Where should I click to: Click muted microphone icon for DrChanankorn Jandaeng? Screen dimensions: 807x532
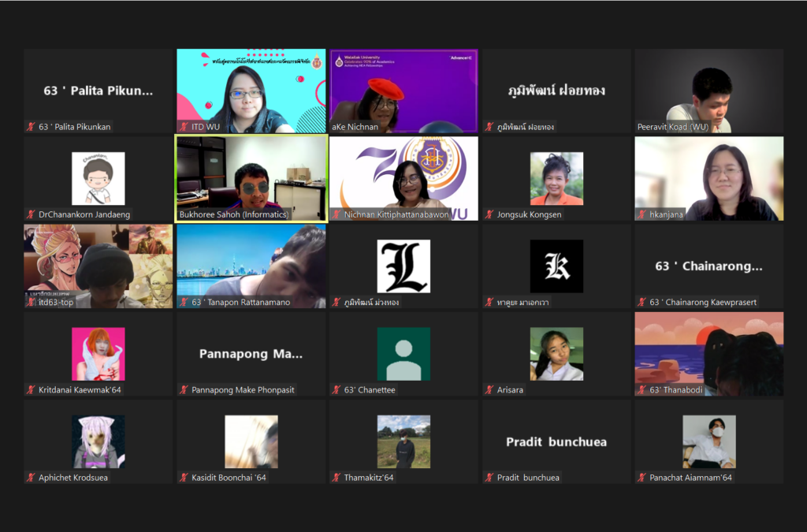(31, 214)
